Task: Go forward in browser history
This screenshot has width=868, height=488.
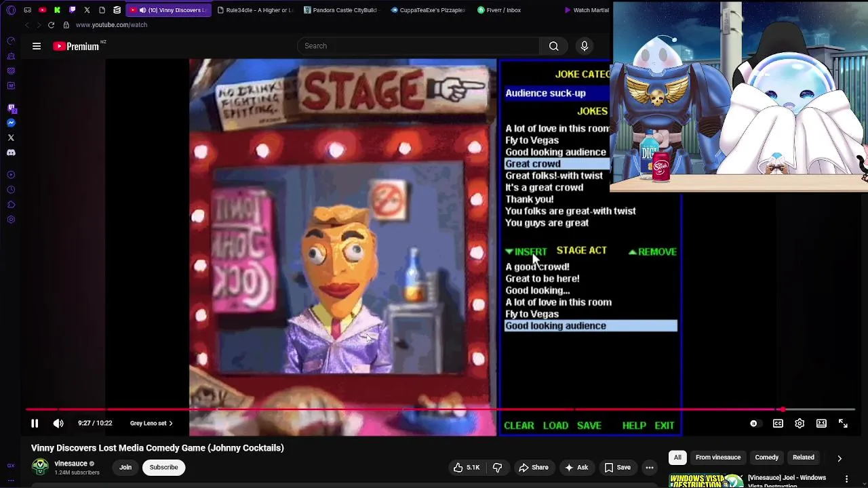Action: [39, 25]
